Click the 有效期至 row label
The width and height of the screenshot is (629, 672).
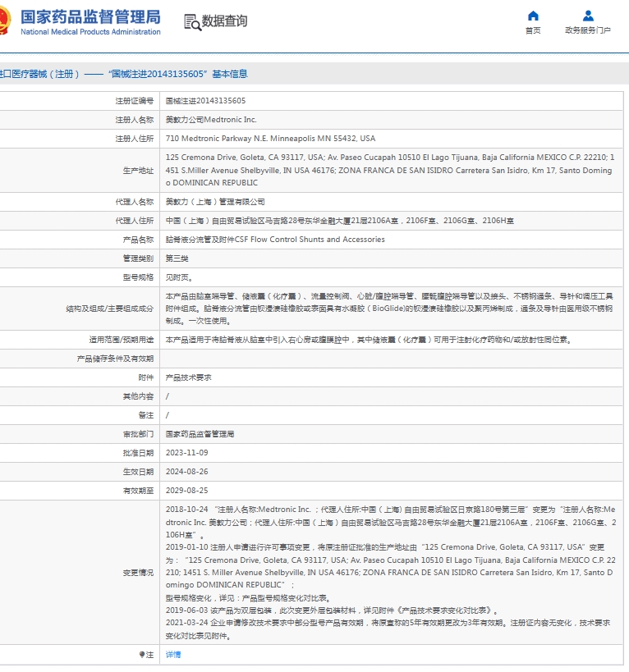(138, 491)
